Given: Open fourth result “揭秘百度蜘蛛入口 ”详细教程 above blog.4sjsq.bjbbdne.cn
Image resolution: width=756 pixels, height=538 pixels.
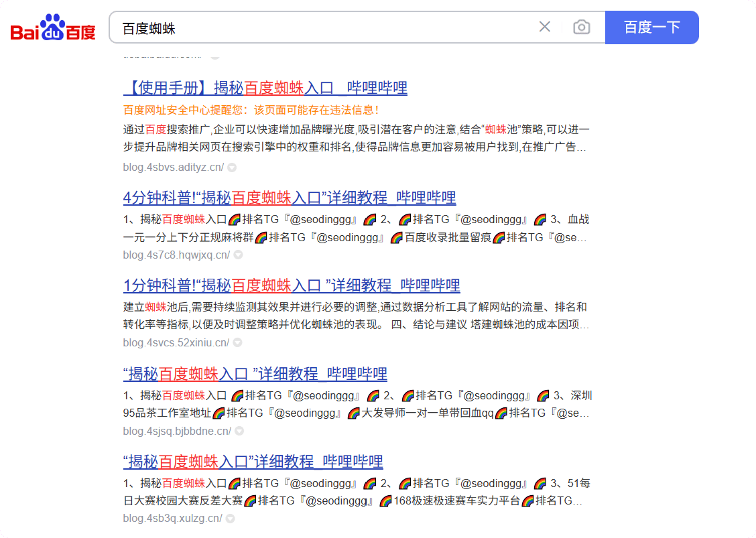Looking at the screenshot, I should point(255,374).
